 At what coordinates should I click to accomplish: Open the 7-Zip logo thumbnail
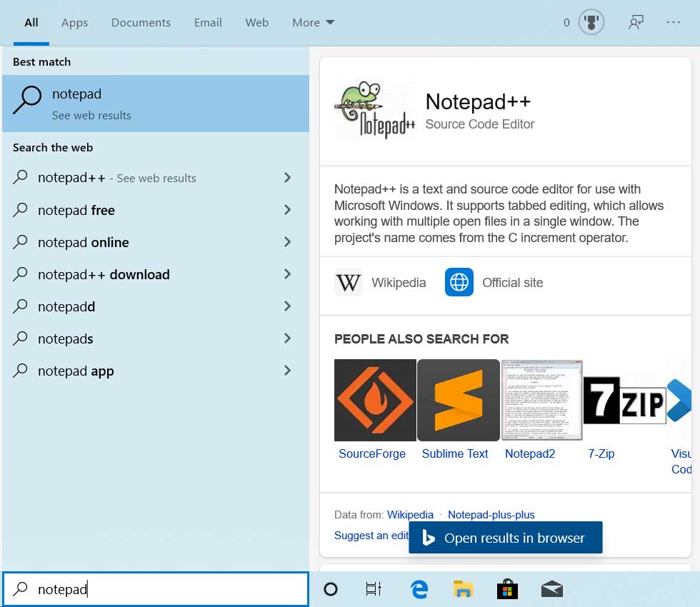coord(624,400)
